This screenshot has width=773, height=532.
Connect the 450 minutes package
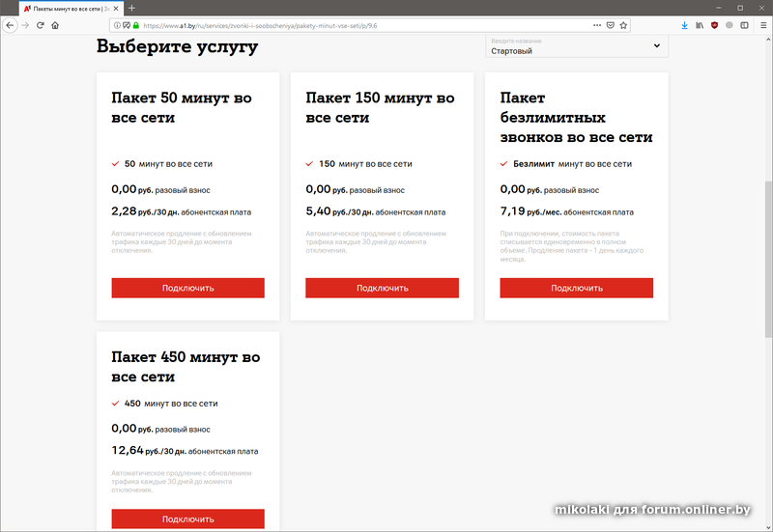pyautogui.click(x=187, y=518)
